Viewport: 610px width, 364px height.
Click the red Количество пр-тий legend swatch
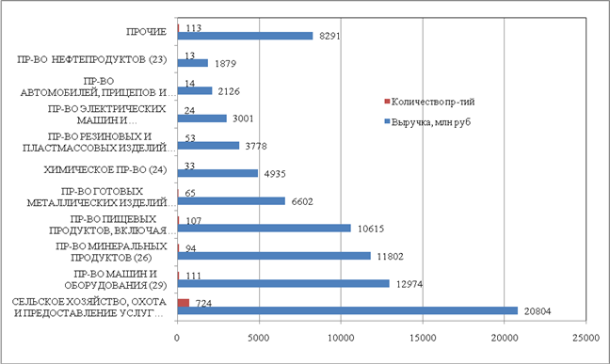[x=387, y=102]
